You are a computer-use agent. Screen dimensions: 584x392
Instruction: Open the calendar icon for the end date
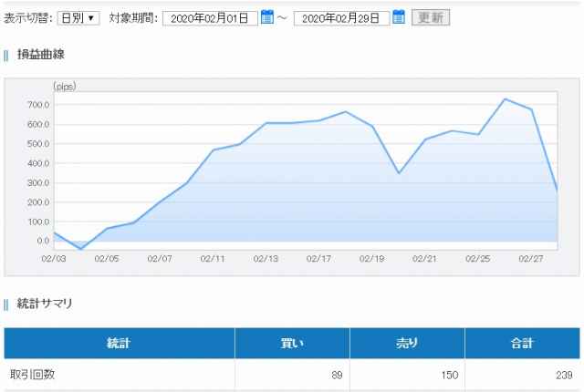[399, 17]
